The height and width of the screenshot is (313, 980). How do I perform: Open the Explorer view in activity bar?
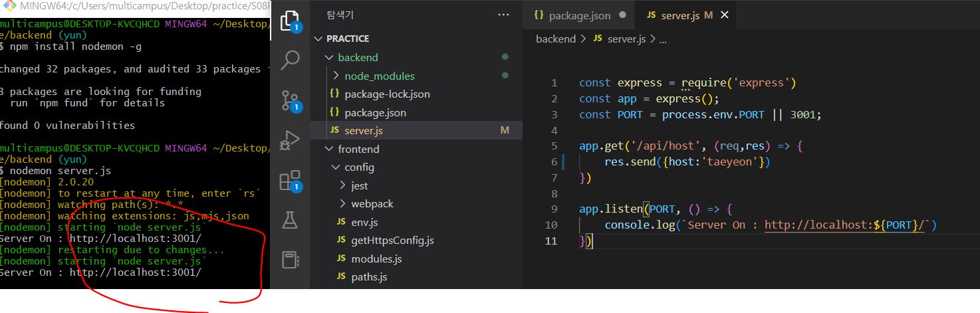click(x=290, y=20)
